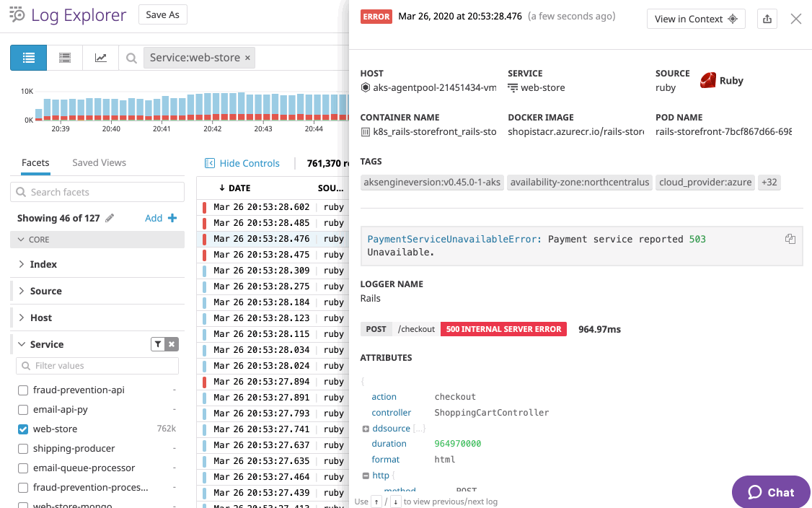The width and height of the screenshot is (812, 508).
Task: Copy the error message with copy icon
Action: [x=790, y=239]
